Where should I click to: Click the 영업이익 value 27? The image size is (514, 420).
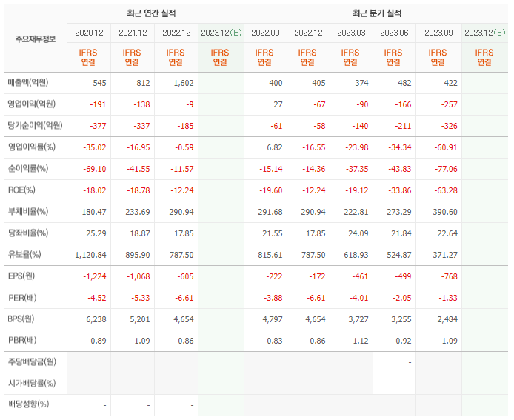coord(278,104)
